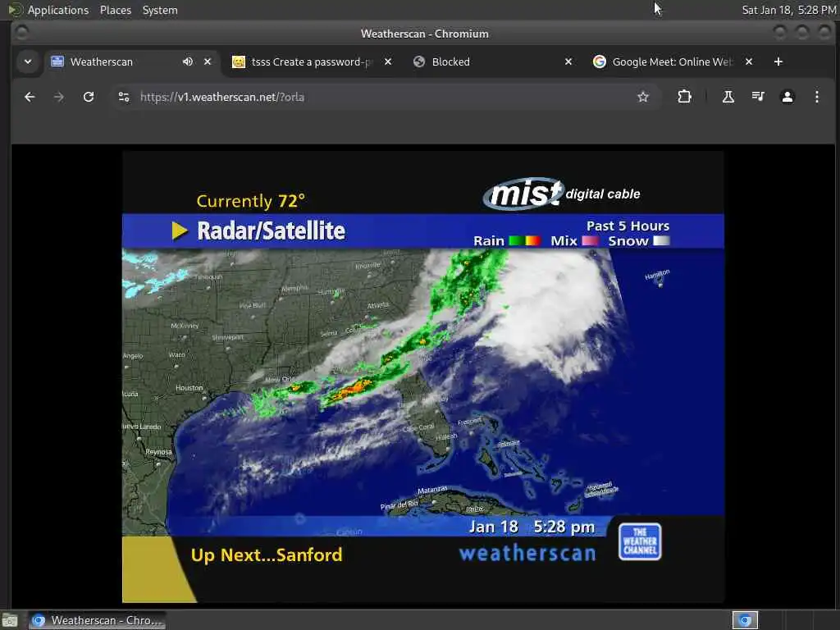
Task: Click the window menu button at title bar left
Action: click(x=22, y=33)
